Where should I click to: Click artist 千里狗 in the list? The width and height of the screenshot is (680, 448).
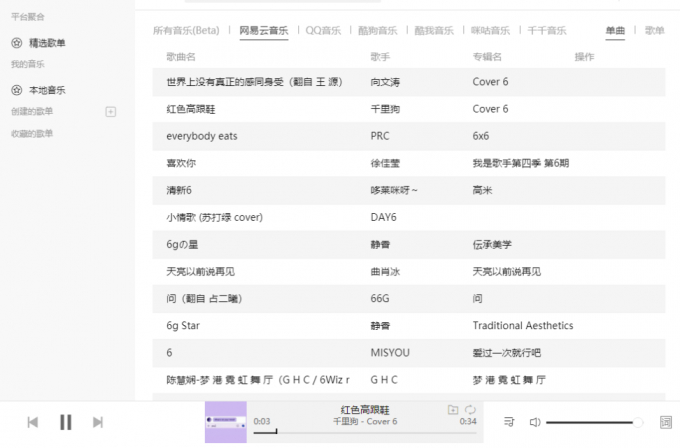(385, 109)
